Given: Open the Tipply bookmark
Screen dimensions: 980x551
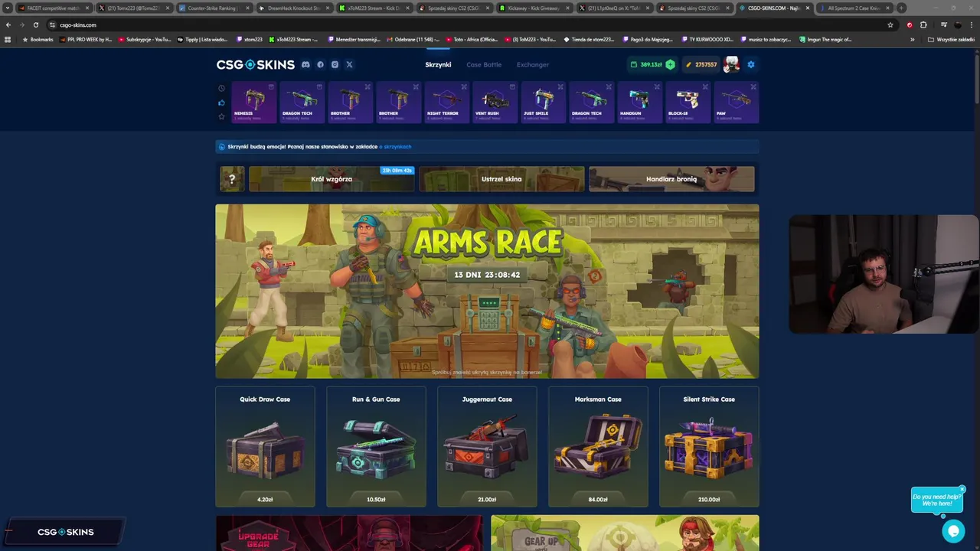Looking at the screenshot, I should click(202, 39).
